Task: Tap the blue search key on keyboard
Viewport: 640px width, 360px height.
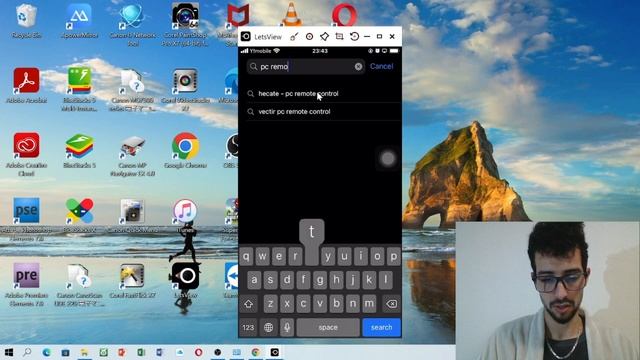Action: pyautogui.click(x=382, y=327)
